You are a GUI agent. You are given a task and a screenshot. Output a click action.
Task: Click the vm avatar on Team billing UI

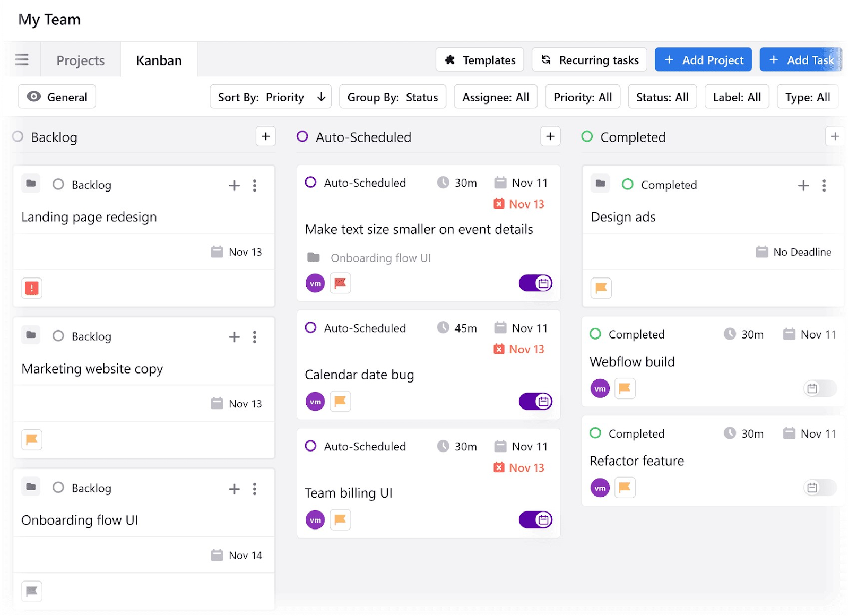315,519
